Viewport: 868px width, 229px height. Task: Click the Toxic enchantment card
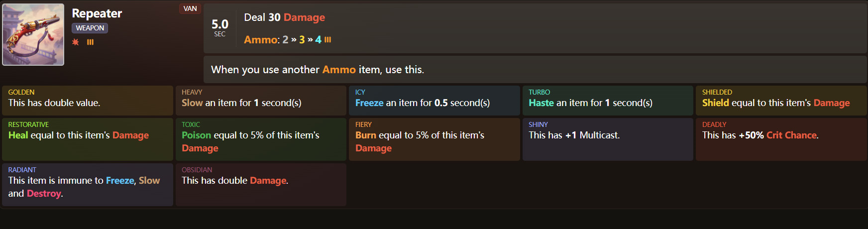click(261, 139)
